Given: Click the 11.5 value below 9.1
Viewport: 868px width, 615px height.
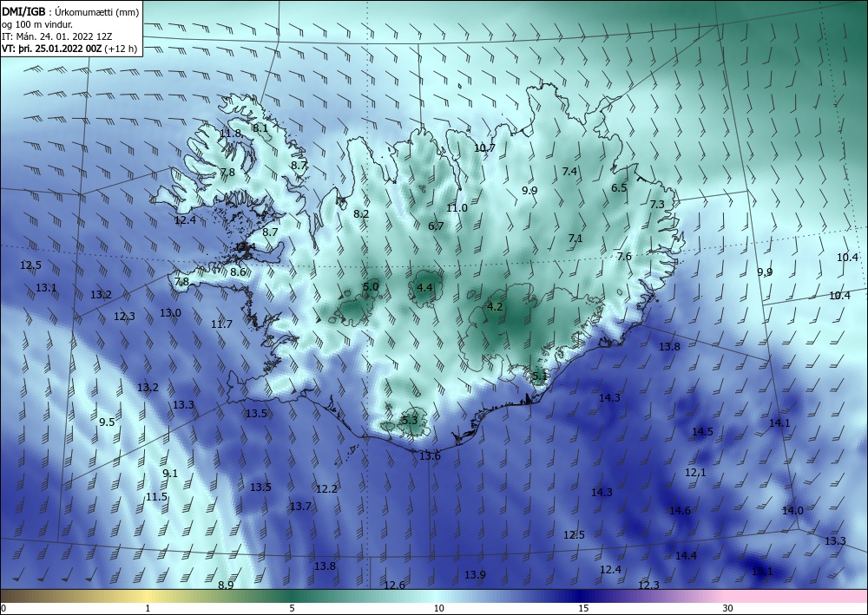Looking at the screenshot, I should (156, 497).
